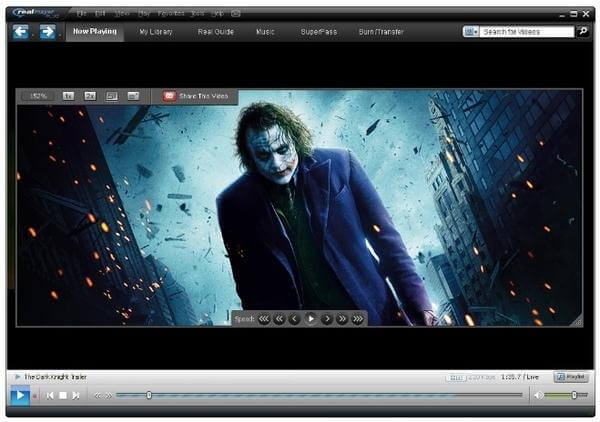Viewport: 600px width, 422px height.
Task: Click normal speed play in speed bar
Action: [x=311, y=318]
